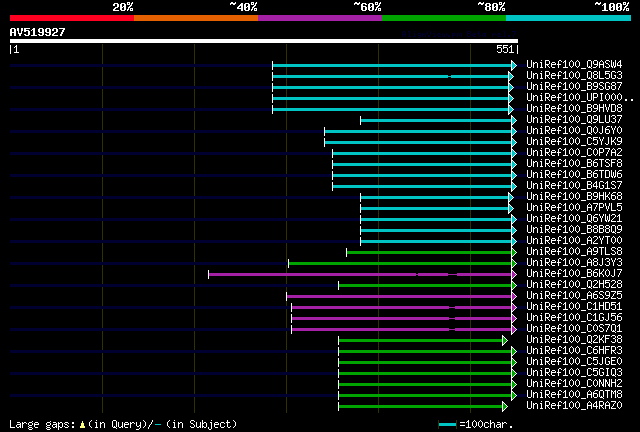Select UniRef100_B9HK68 entry
Image resolution: width=640 pixels, height=432 pixels.
574,197
